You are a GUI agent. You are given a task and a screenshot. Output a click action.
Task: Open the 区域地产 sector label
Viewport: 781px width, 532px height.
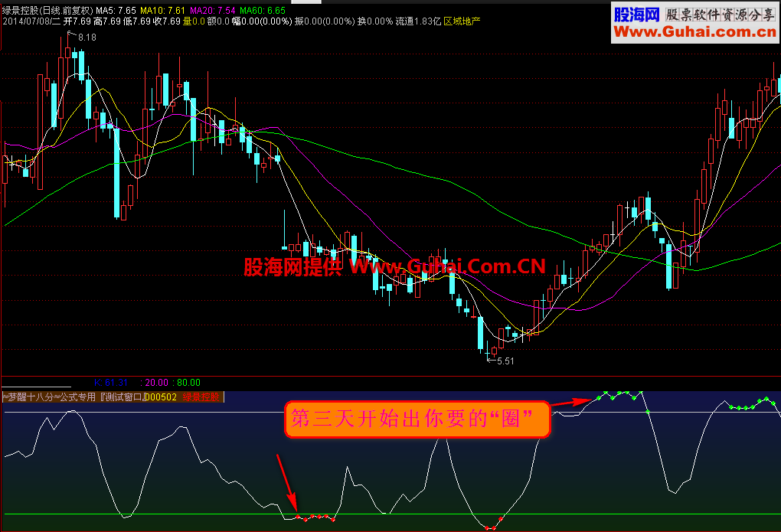point(462,21)
